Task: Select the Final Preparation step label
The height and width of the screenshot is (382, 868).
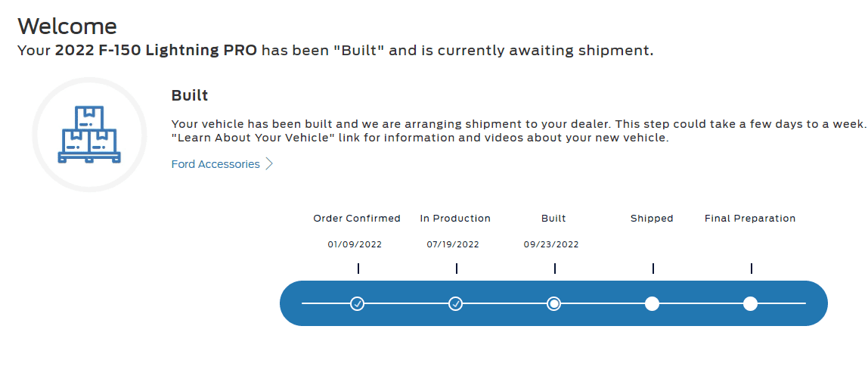Action: click(750, 219)
